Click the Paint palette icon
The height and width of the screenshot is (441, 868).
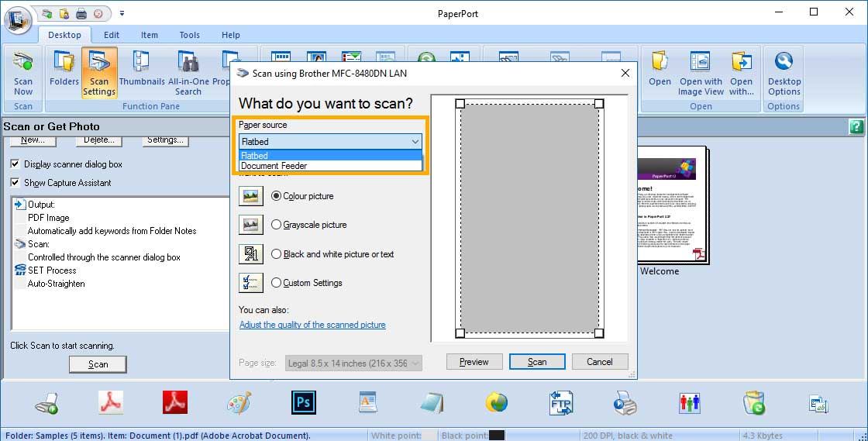coord(239,403)
